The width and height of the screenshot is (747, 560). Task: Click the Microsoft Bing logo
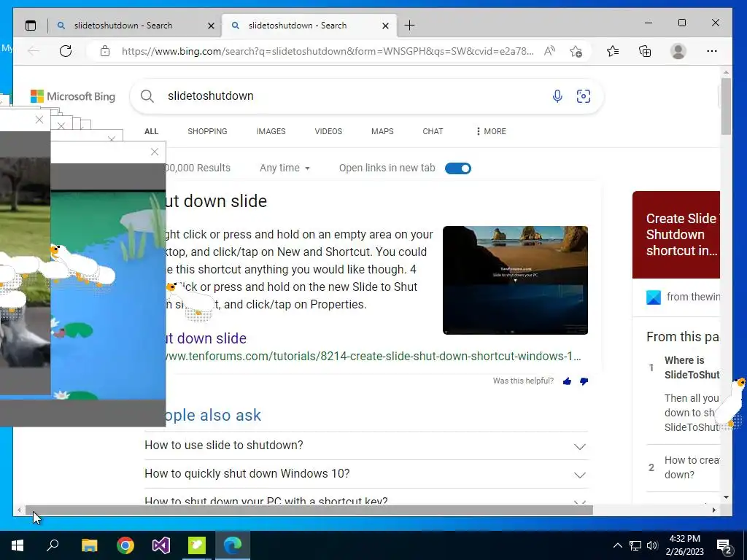click(73, 97)
